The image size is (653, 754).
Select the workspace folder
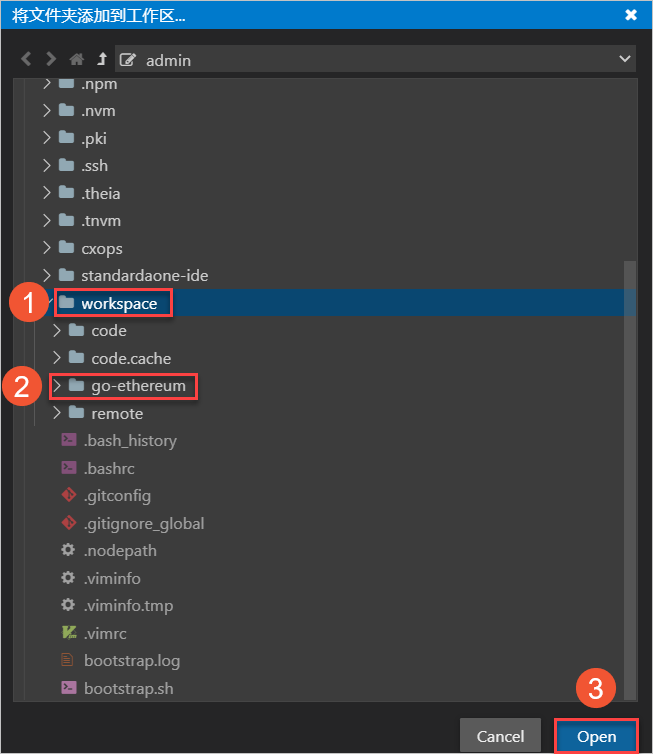click(119, 303)
